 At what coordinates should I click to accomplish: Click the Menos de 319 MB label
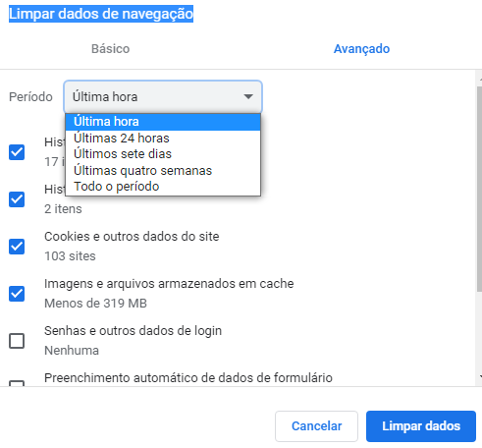[95, 304]
